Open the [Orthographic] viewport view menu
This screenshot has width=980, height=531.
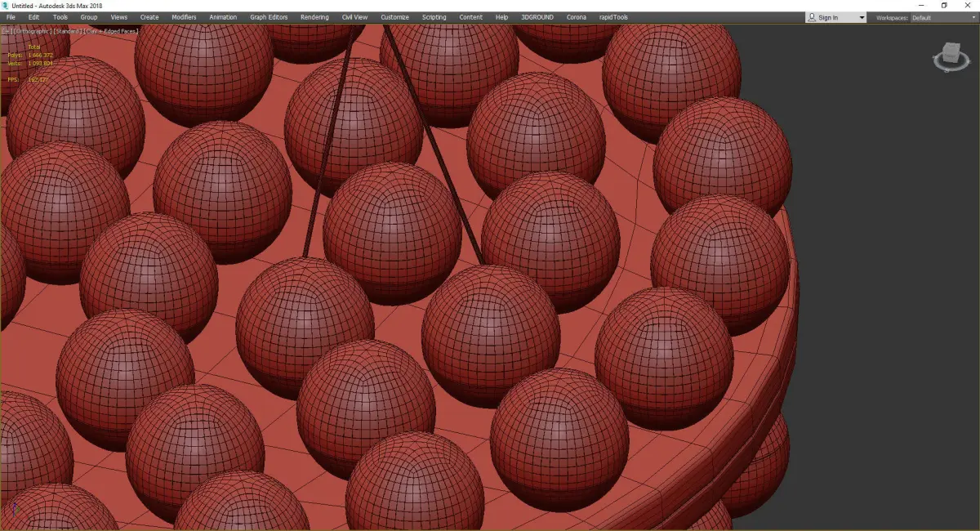(x=33, y=31)
